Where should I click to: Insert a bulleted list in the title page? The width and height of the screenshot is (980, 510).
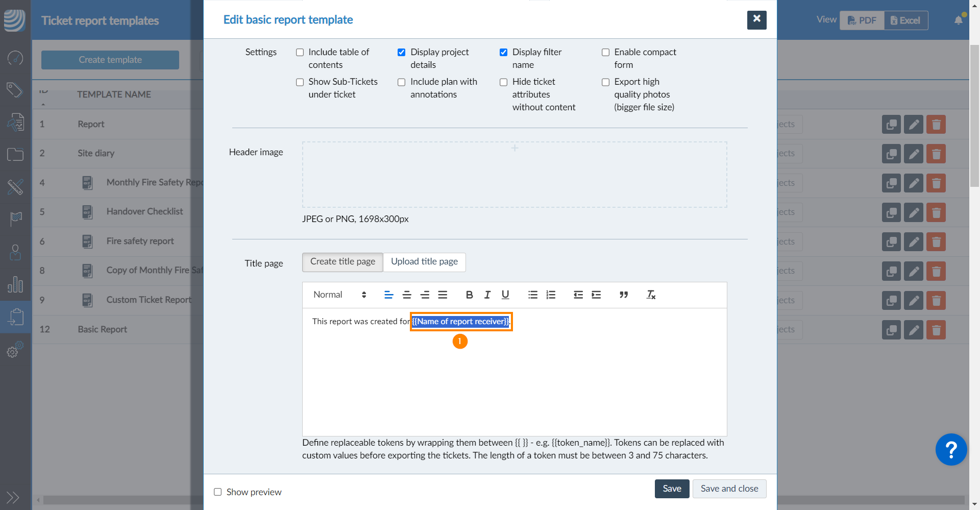tap(532, 295)
